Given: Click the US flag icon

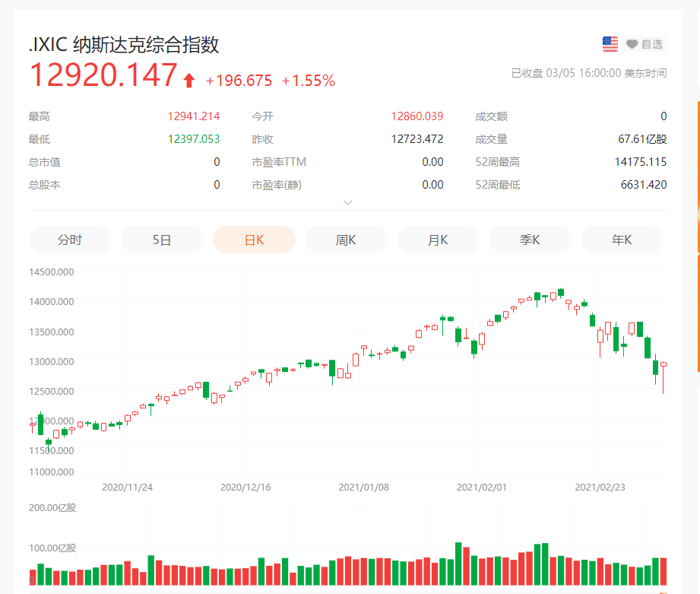Looking at the screenshot, I should [x=610, y=44].
